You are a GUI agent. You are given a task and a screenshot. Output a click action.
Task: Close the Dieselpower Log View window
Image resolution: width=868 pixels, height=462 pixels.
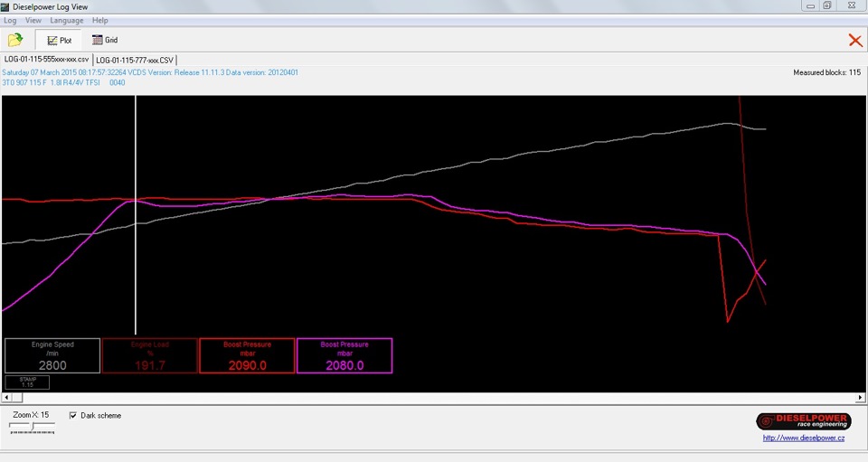point(852,6)
